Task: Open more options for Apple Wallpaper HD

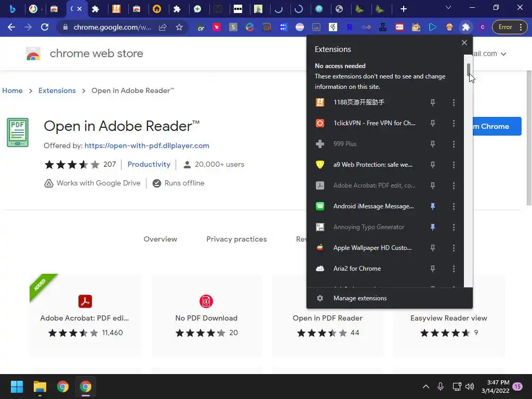Action: [x=454, y=248]
